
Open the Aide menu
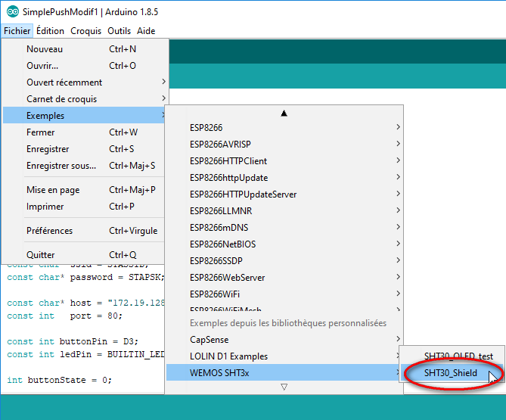(146, 31)
